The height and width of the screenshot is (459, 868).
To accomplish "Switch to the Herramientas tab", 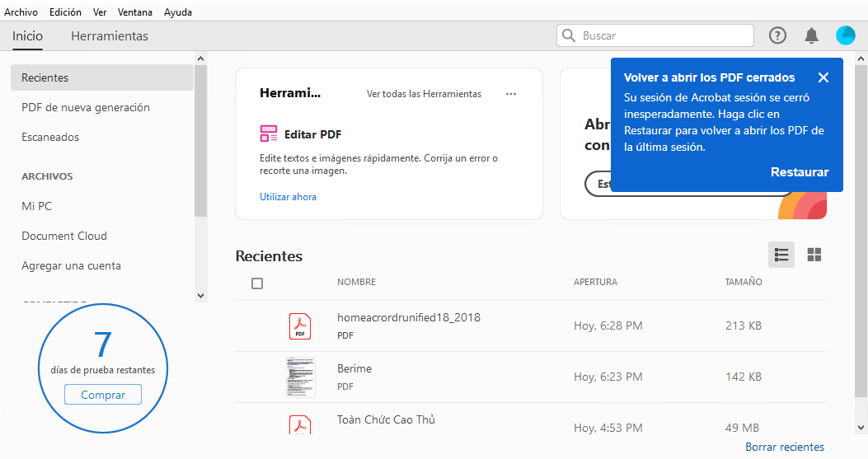I will (x=110, y=36).
